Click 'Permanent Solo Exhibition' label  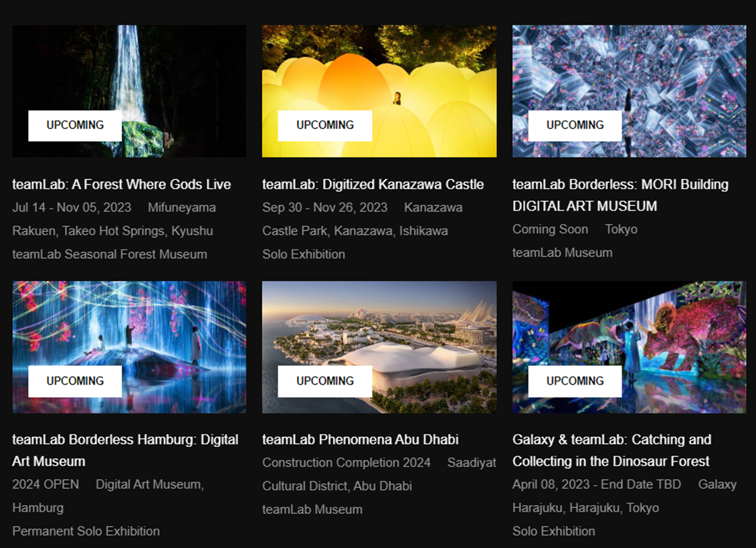pyautogui.click(x=86, y=531)
